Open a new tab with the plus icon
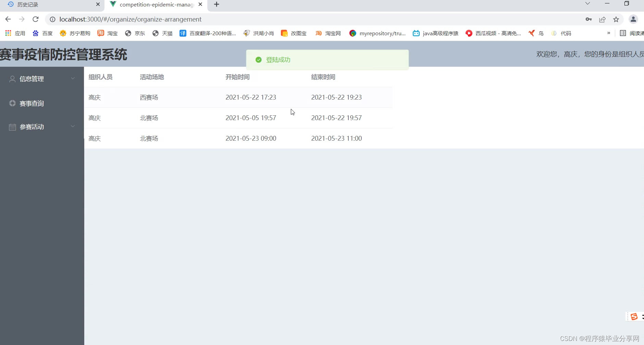 [x=216, y=4]
